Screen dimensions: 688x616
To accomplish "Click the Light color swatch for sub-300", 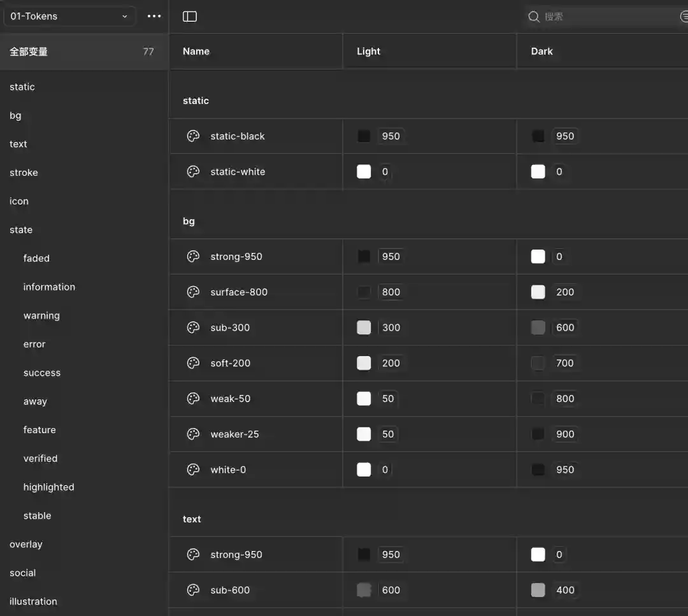I will (364, 327).
